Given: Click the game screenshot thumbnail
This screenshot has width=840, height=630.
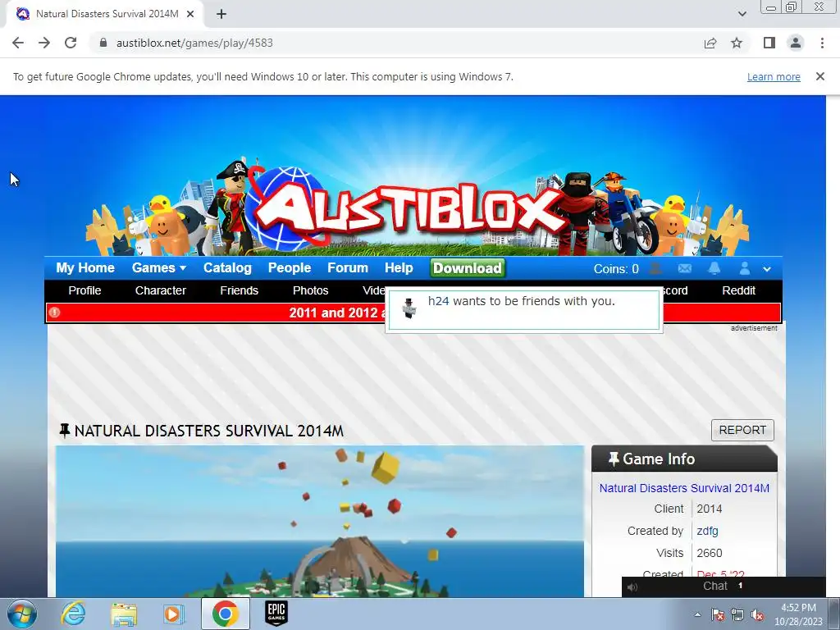Looking at the screenshot, I should tap(320, 521).
